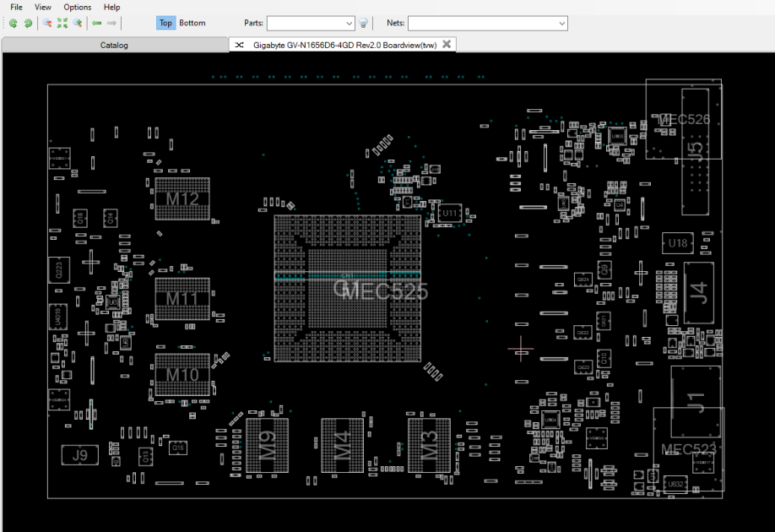This screenshot has width=775, height=532.
Task: Click the shuffle icon on the boardview tab
Action: (239, 45)
